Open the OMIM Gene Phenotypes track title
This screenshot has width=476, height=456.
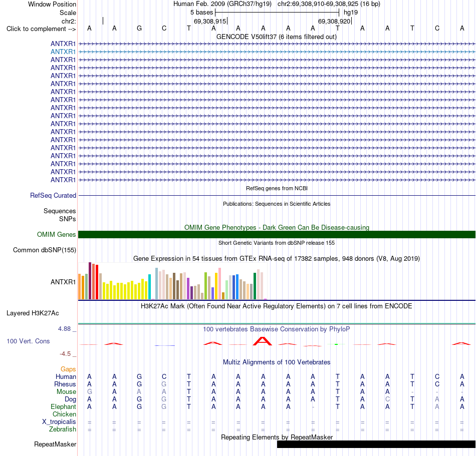pyautogui.click(x=277, y=227)
